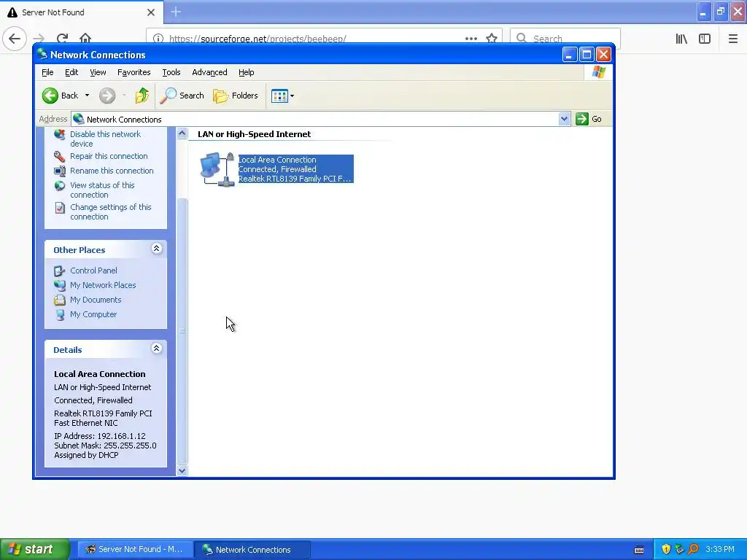The height and width of the screenshot is (560, 747).
Task: Open a new Firefox tab
Action: click(176, 12)
